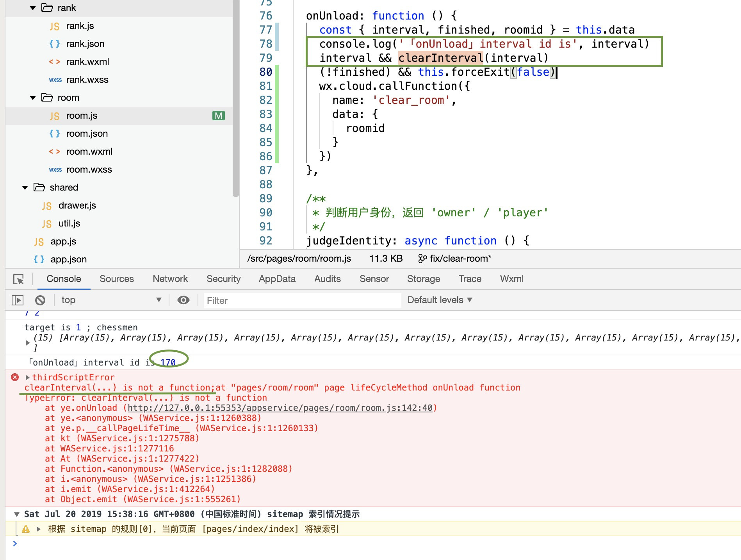
Task: Click the wxss icon of room.wxss
Action: (55, 170)
